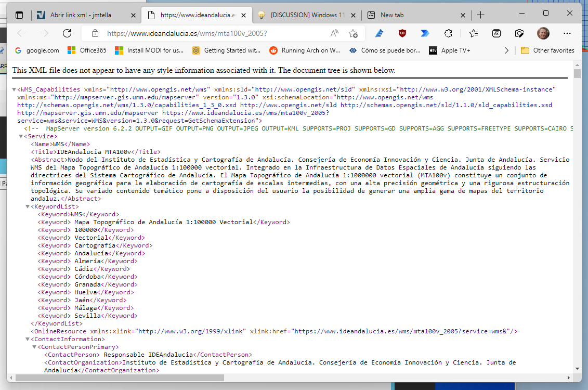Click the browser refresh button
This screenshot has height=390, width=588.
pos(67,33)
